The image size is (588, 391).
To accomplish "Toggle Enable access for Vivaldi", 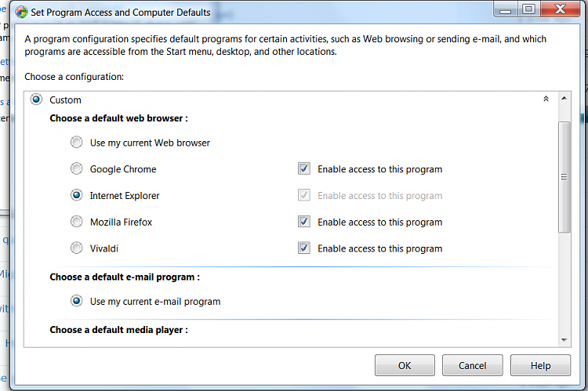I will click(x=304, y=248).
